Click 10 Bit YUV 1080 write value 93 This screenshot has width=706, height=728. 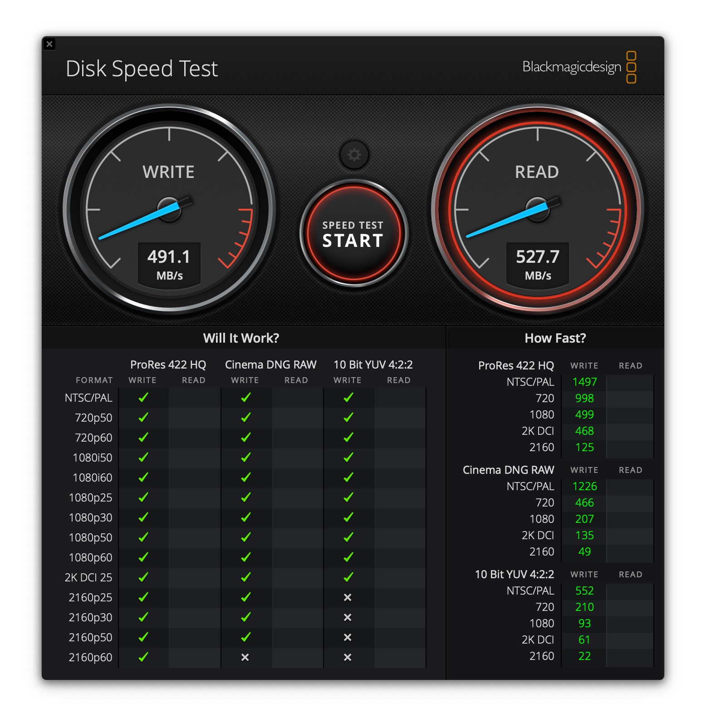(584, 624)
